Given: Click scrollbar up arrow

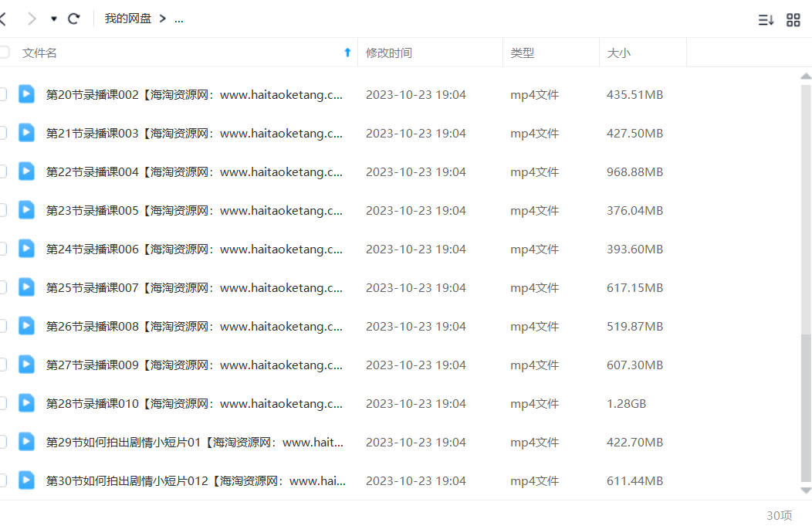Looking at the screenshot, I should (806, 76).
